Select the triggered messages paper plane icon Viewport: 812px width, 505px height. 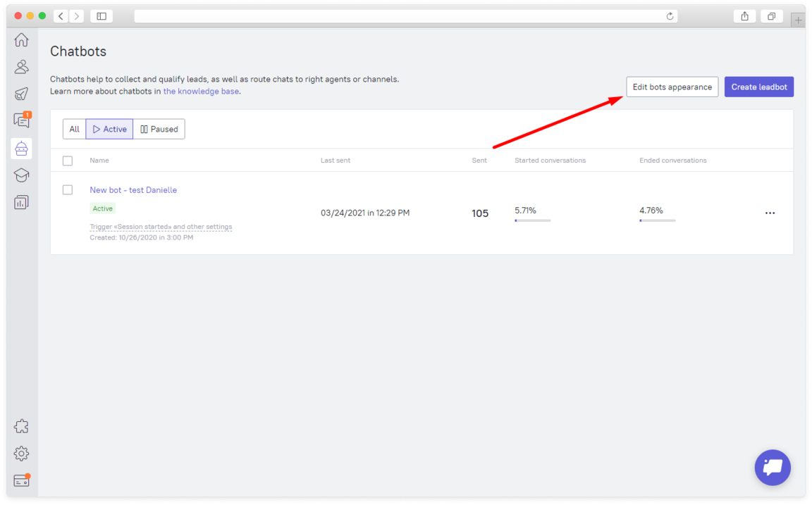21,94
